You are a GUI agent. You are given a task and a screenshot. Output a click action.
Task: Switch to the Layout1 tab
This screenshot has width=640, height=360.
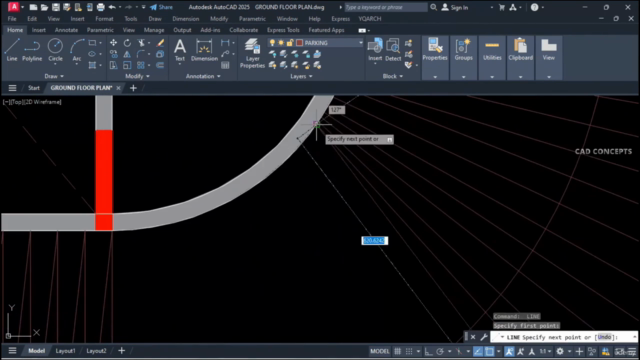click(65, 351)
